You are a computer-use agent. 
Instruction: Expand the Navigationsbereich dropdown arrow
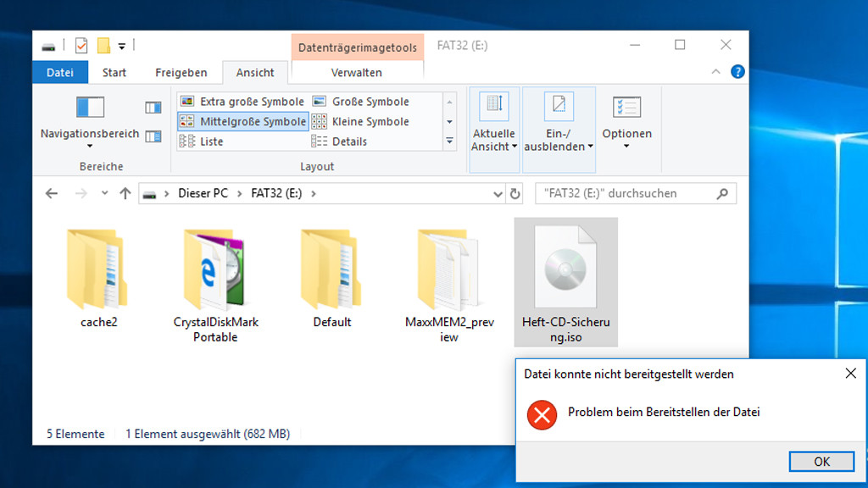coord(90,147)
